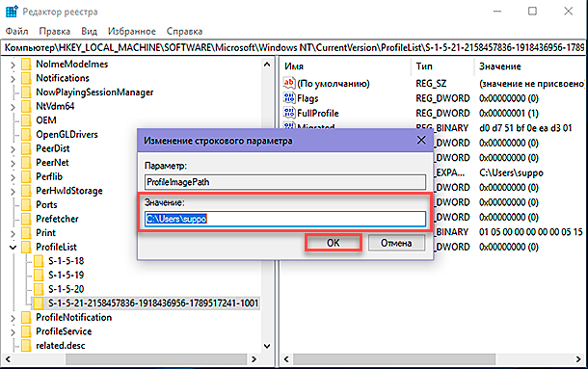Click the OpenGLDrivers folder icon
Viewport: 588px width, 369px height.
(x=26, y=135)
